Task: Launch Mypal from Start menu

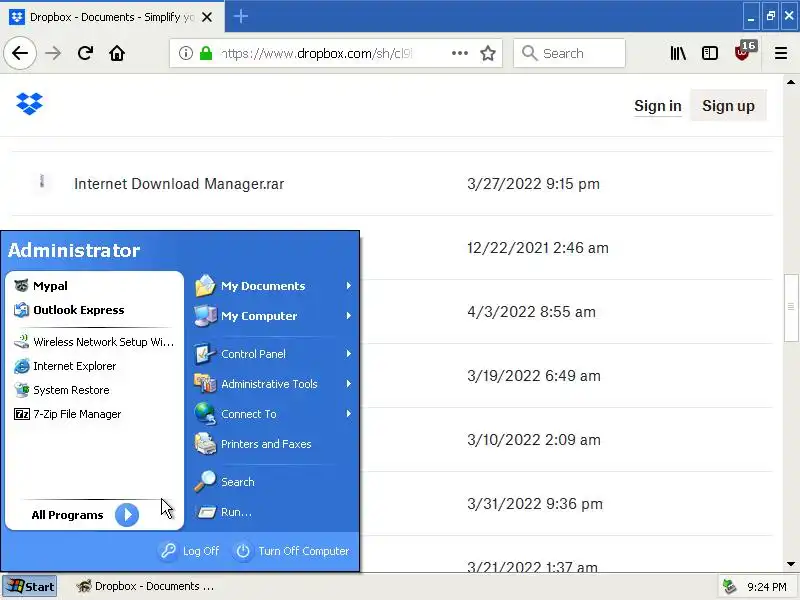Action: click(x=94, y=286)
